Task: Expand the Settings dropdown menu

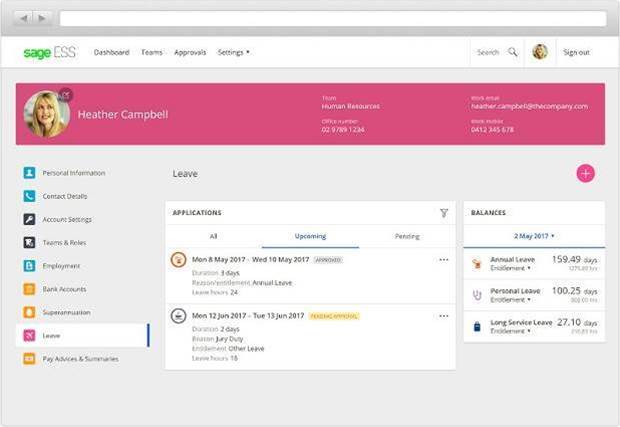Action: [x=233, y=52]
